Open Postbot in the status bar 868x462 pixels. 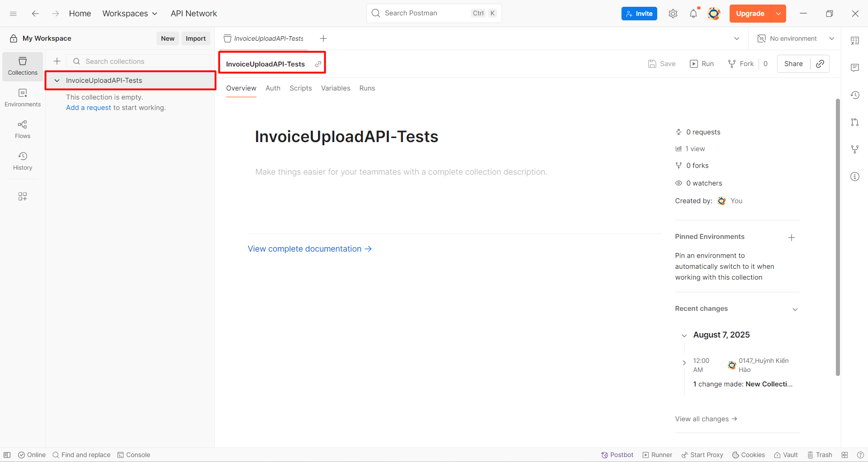tap(617, 455)
